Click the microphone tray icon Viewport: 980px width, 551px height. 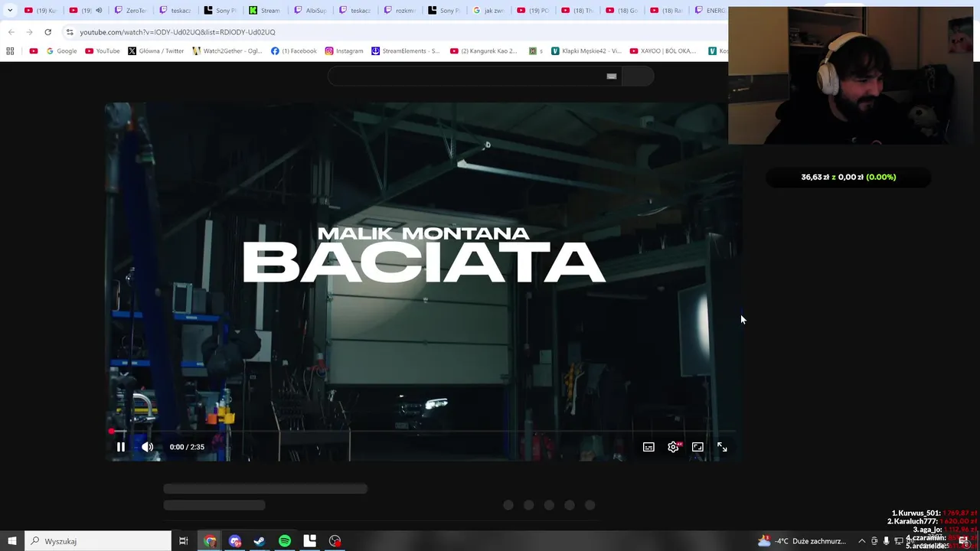point(887,541)
